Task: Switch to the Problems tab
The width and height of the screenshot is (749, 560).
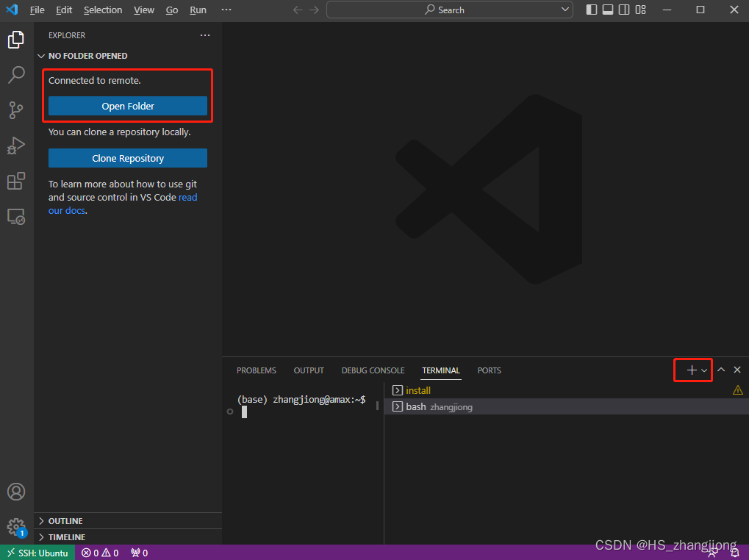Action: click(257, 370)
